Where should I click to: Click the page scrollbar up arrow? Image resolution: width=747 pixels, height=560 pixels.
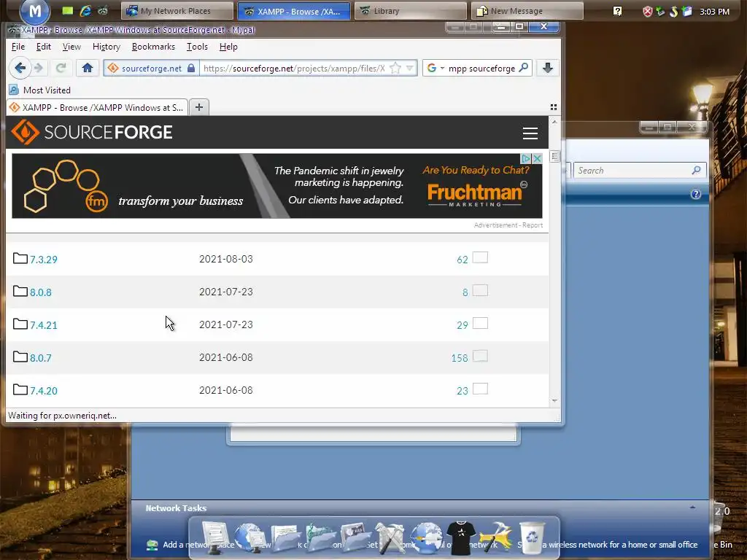pyautogui.click(x=554, y=122)
